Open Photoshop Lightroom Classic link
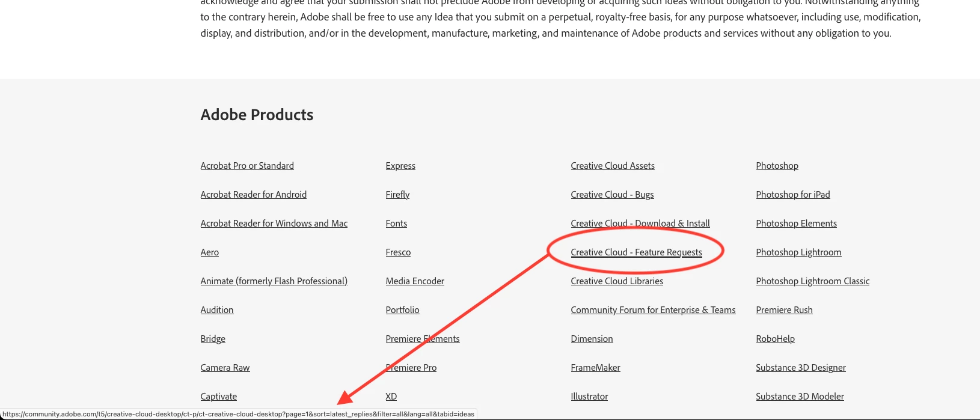The width and height of the screenshot is (980, 420). click(813, 281)
